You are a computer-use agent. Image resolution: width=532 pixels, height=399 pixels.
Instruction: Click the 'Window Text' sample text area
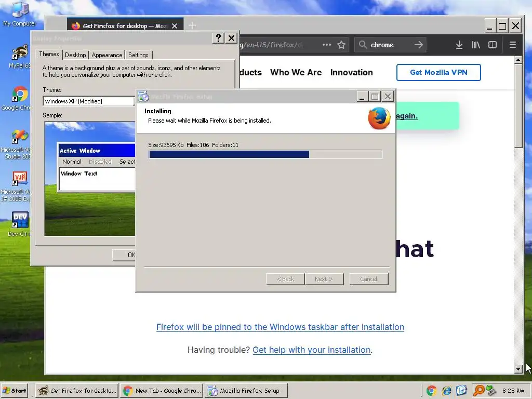coord(97,179)
